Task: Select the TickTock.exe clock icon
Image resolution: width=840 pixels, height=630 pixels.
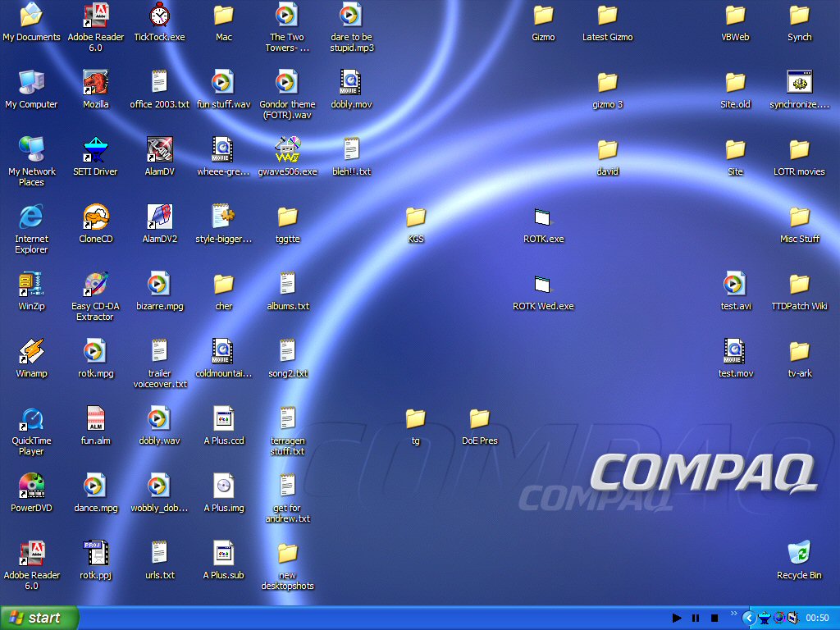Action: (x=159, y=16)
